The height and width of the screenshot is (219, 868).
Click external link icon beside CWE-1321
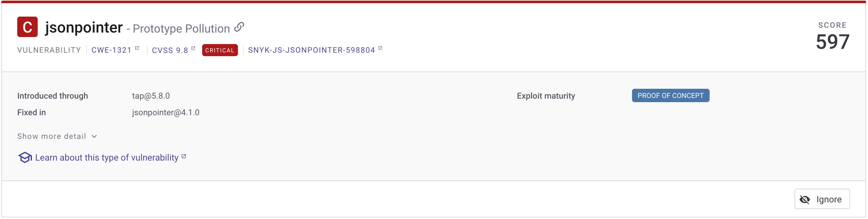point(137,48)
